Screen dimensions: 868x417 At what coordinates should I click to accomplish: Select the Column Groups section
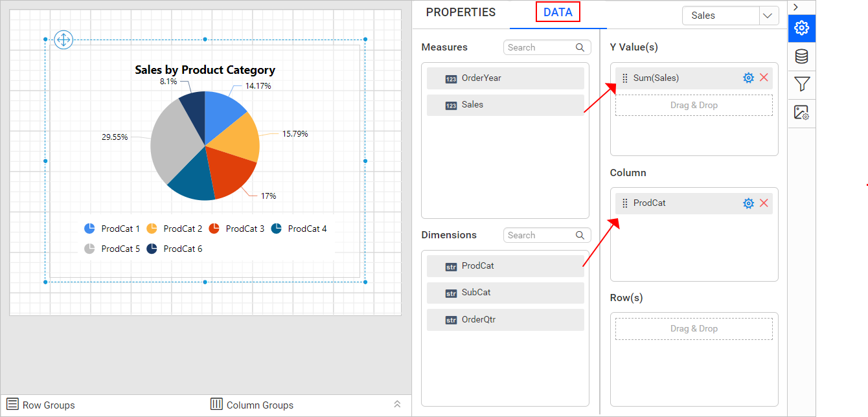coord(252,405)
